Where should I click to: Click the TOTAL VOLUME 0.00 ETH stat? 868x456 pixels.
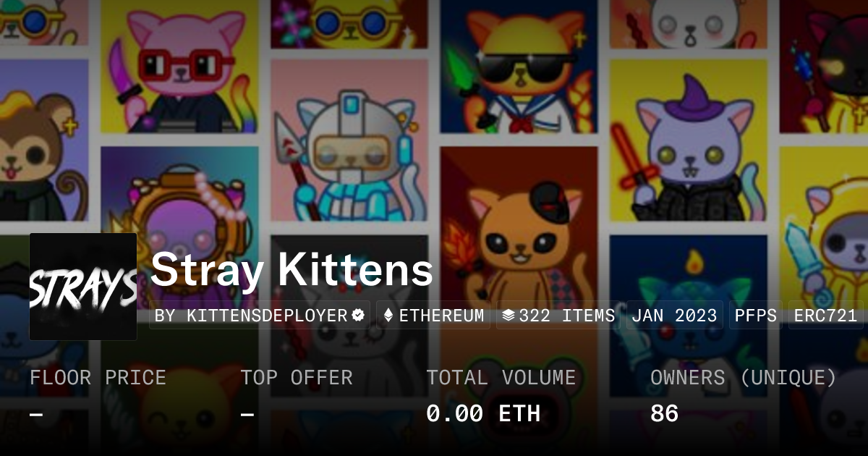(501, 395)
